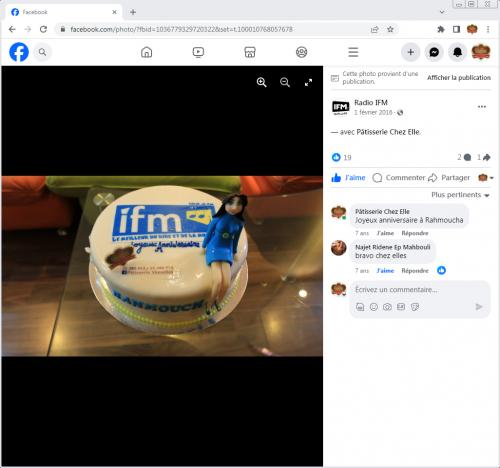Viewport: 500px width, 468px height.
Task: Click the Commenter button
Action: tap(399, 178)
